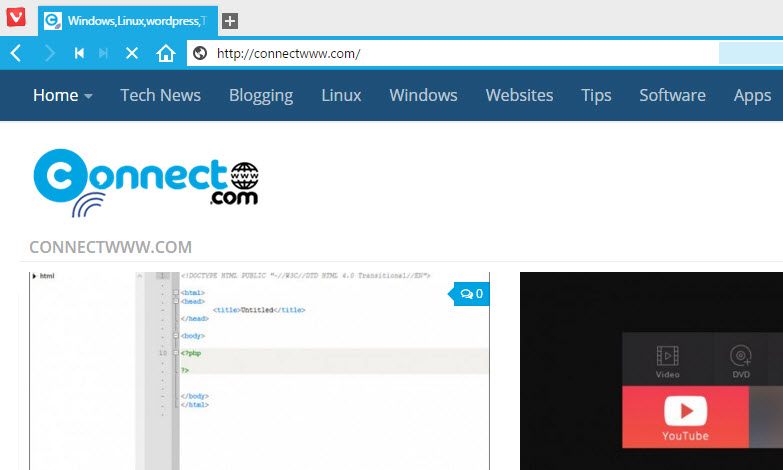Viewport: 783px width, 470px height.
Task: Fast forward to next page
Action: point(103,53)
